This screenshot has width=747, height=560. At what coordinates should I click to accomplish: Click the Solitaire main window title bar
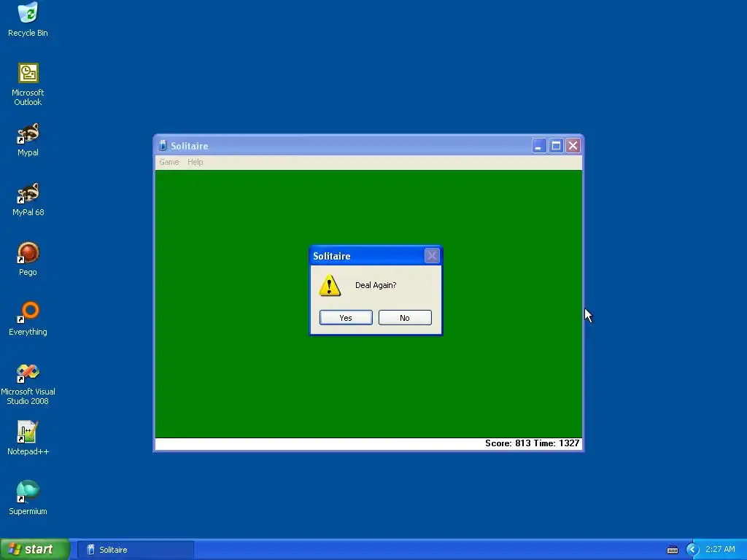coord(368,146)
